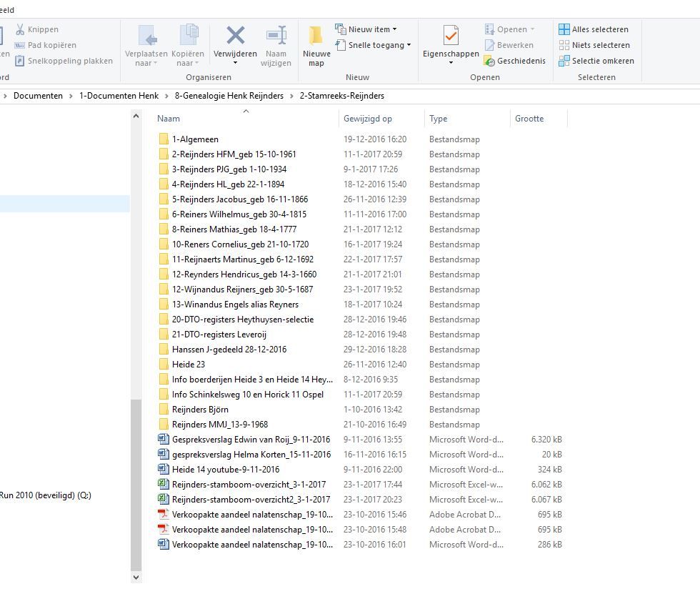Select folder icon of Heide 23
The width and height of the screenshot is (700, 589).
pyautogui.click(x=164, y=365)
